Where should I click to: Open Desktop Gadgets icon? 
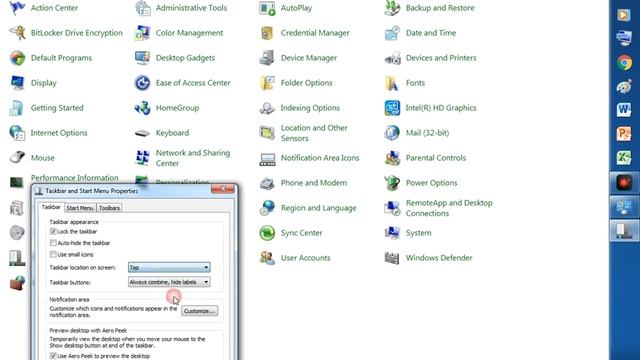pos(142,58)
